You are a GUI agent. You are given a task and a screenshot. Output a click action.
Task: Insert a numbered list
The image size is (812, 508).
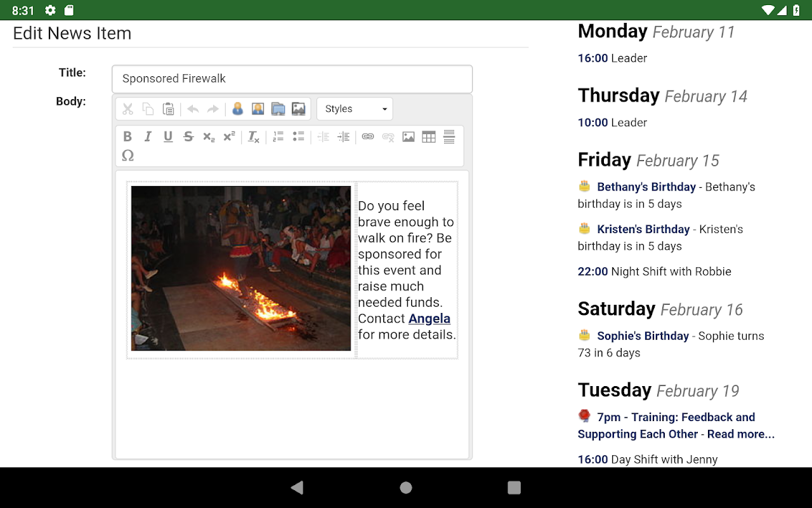coord(278,137)
